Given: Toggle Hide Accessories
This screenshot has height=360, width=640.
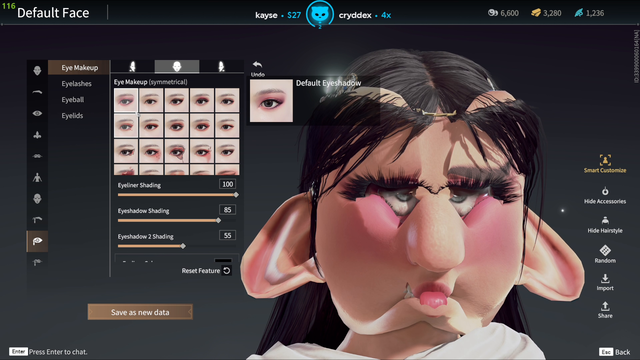Looking at the screenshot, I should (605, 196).
